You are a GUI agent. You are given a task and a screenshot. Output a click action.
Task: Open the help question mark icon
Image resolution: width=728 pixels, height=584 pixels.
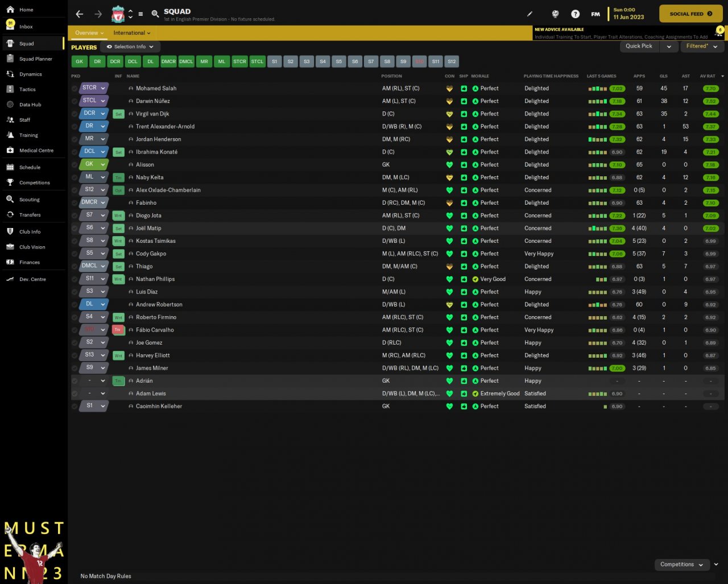coord(575,14)
